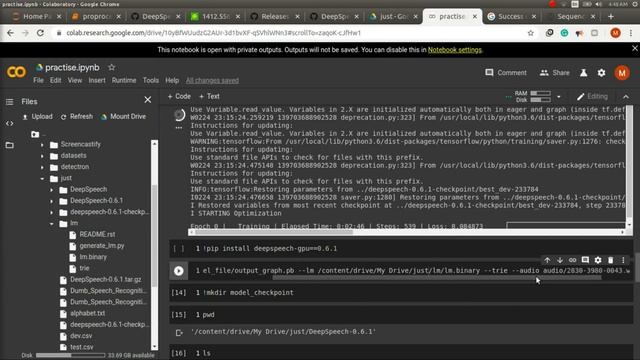Collapse header with the chevron arrow
The image size is (640, 360).
pos(626,97)
